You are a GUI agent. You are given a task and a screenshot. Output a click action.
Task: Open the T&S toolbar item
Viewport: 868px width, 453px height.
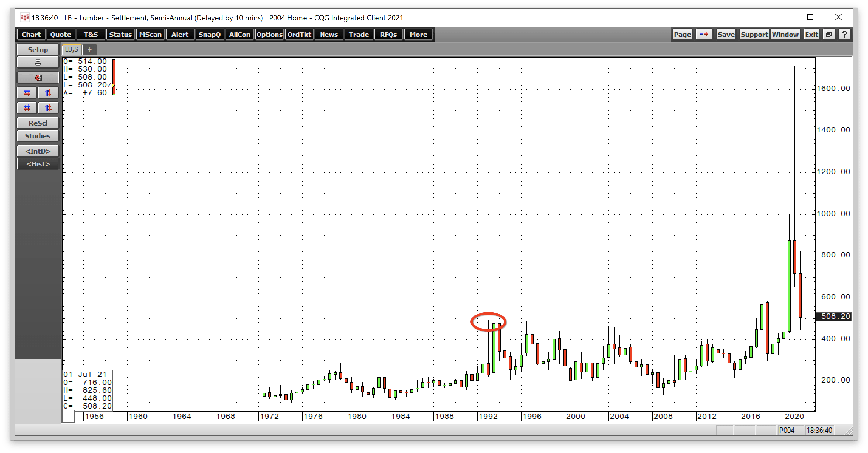pos(91,34)
